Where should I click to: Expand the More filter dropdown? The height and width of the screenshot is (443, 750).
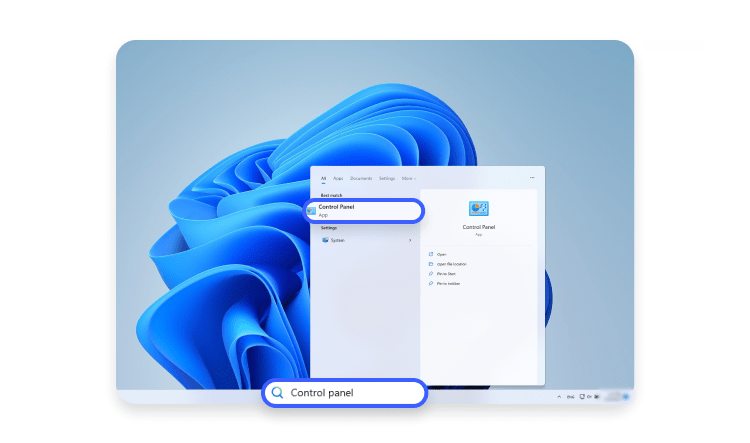click(x=409, y=178)
